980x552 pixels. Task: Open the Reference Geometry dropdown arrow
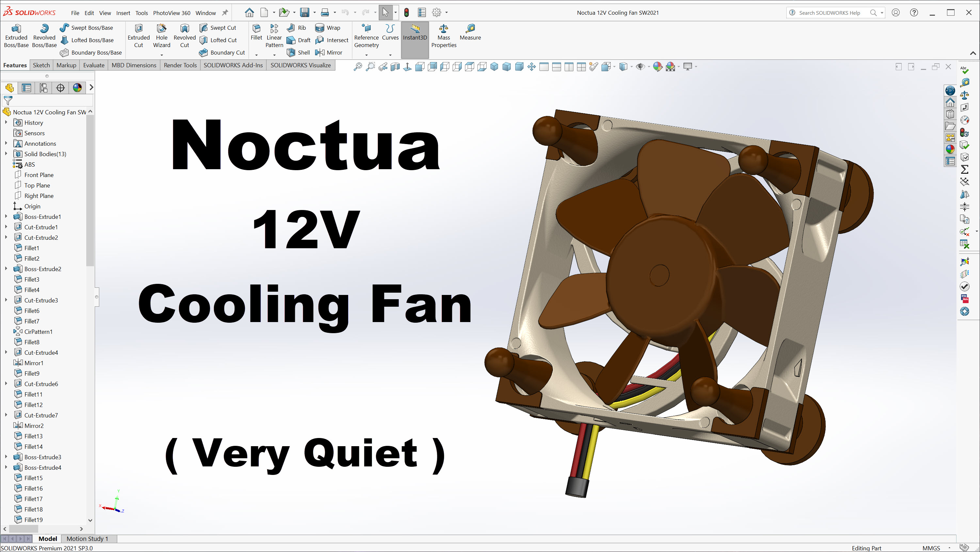tap(366, 55)
